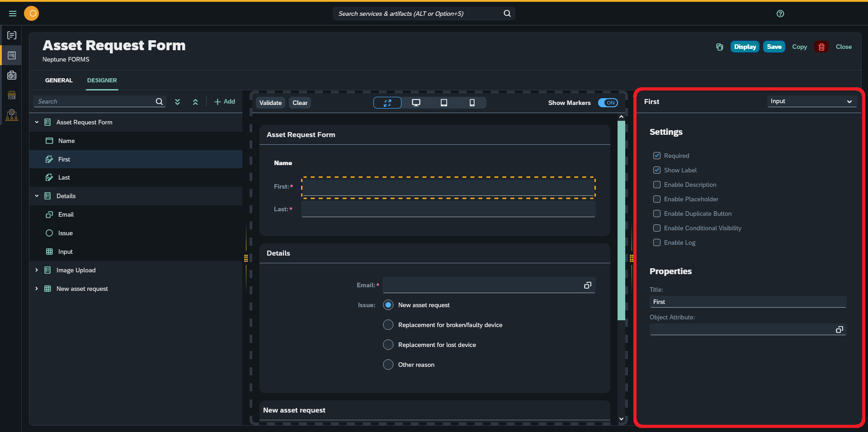Select Replacement for lost device option
868x432 pixels.
point(388,345)
